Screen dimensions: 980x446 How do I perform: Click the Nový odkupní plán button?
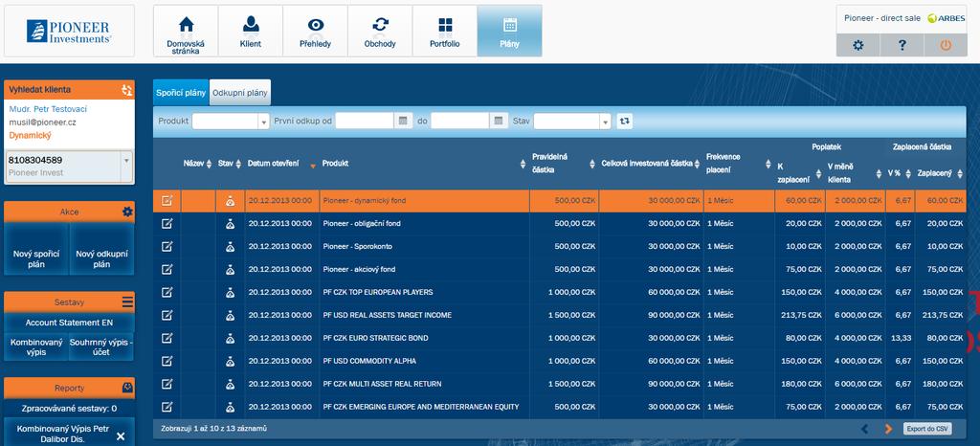[x=101, y=249]
